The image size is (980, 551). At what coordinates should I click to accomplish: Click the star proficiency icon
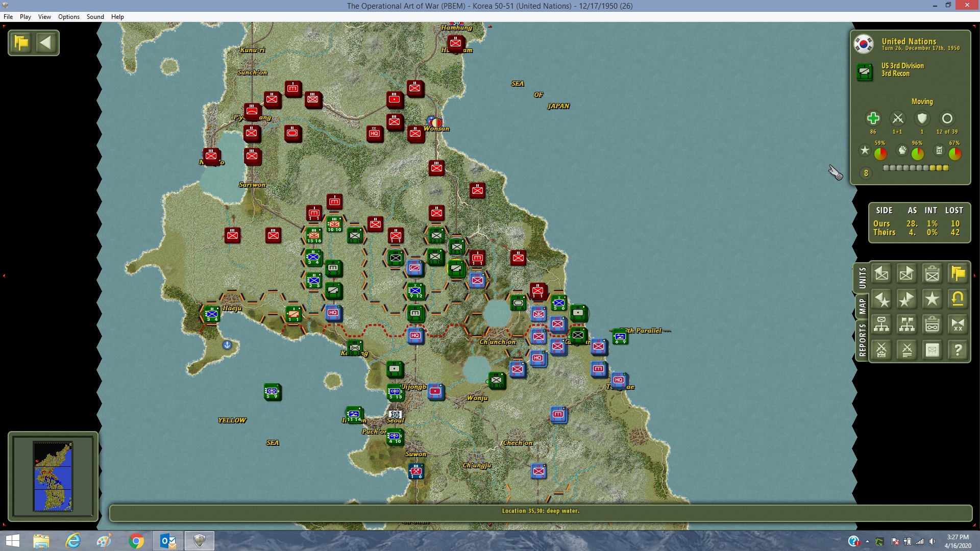(x=865, y=151)
